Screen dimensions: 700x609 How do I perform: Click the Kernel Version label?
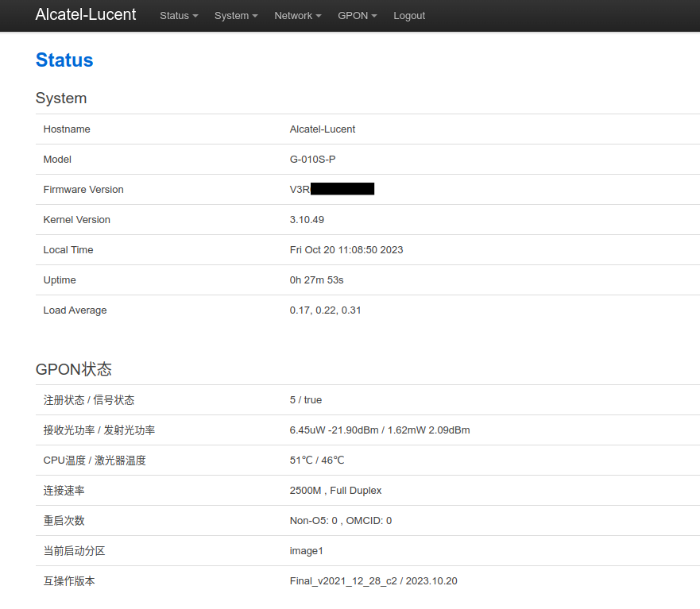pyautogui.click(x=77, y=220)
